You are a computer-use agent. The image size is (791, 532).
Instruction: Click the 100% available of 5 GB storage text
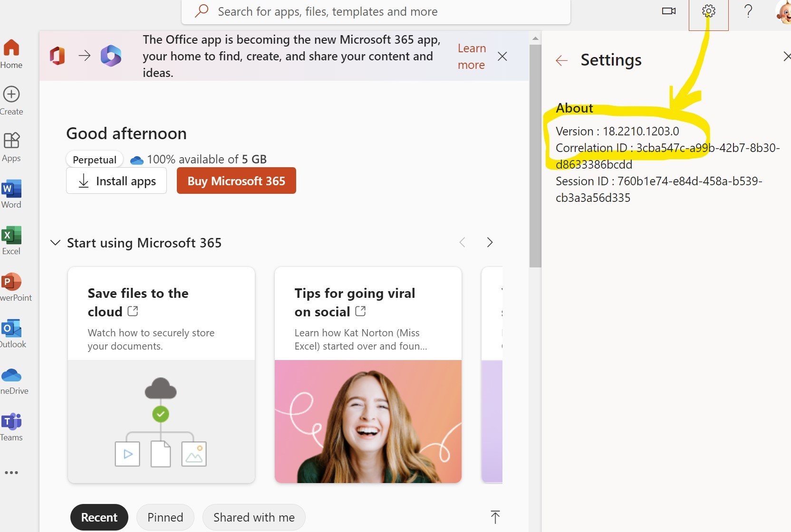pyautogui.click(x=207, y=159)
